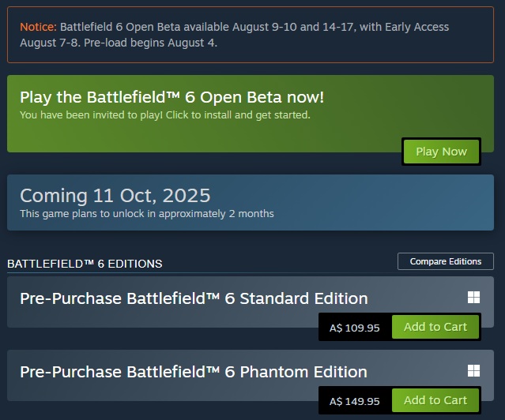Image resolution: width=505 pixels, height=420 pixels.
Task: Open the Compare Editions view
Action: pyautogui.click(x=446, y=261)
